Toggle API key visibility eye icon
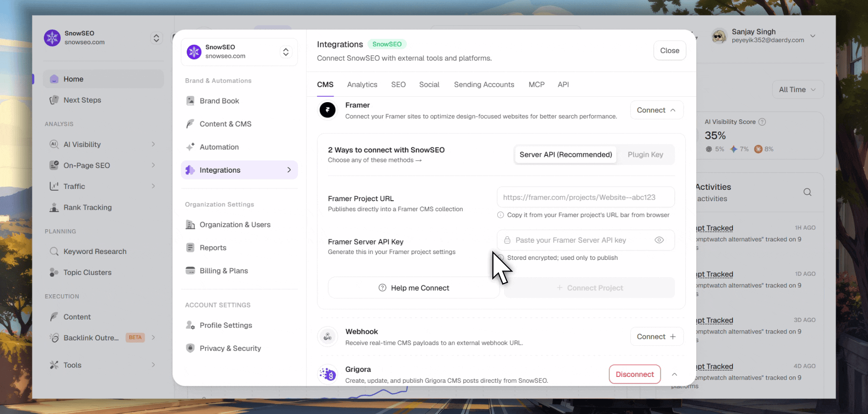The height and width of the screenshot is (414, 868). [659, 240]
